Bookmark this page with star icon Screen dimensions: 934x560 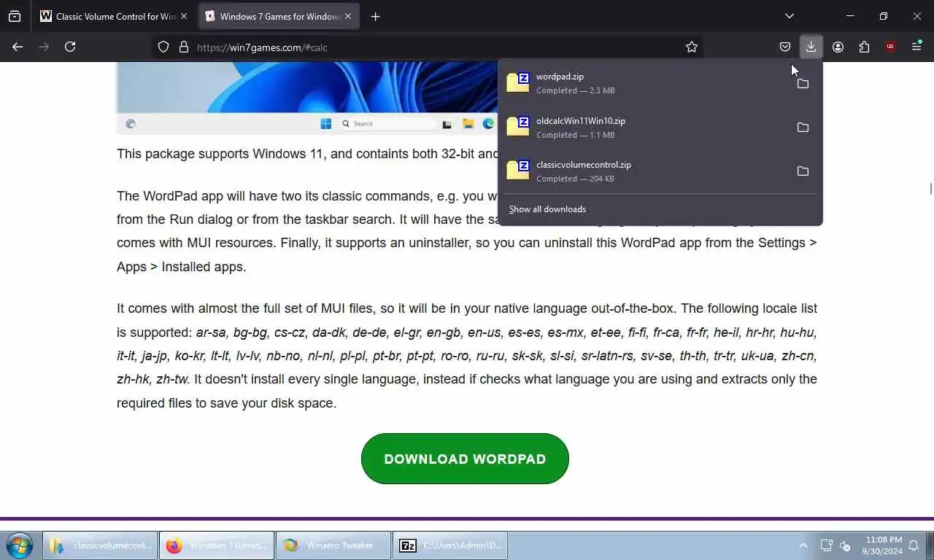coord(692,47)
